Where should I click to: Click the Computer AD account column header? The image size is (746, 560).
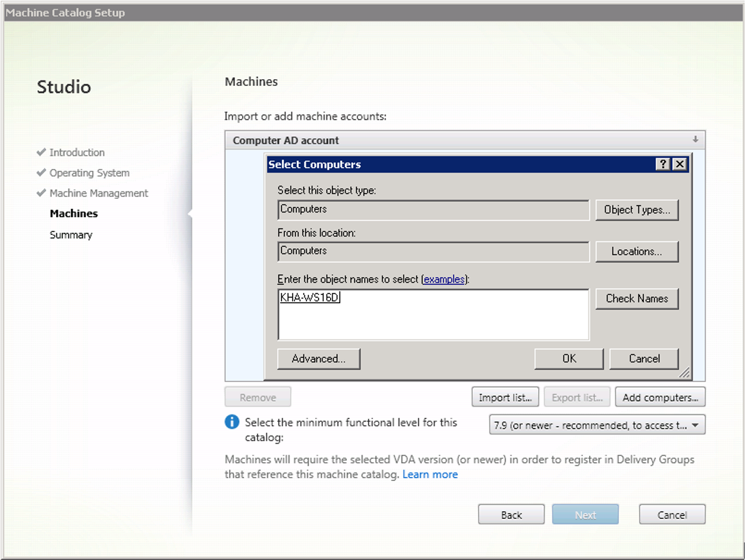[x=465, y=140]
